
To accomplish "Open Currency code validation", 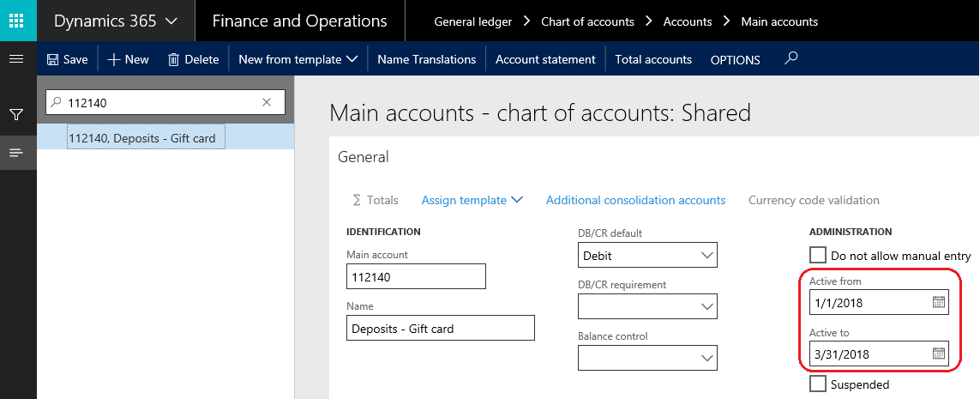I will [814, 200].
